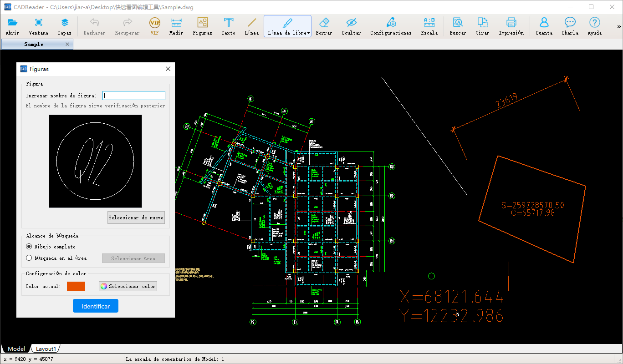Switch to the Layout1 tab

tap(46, 349)
